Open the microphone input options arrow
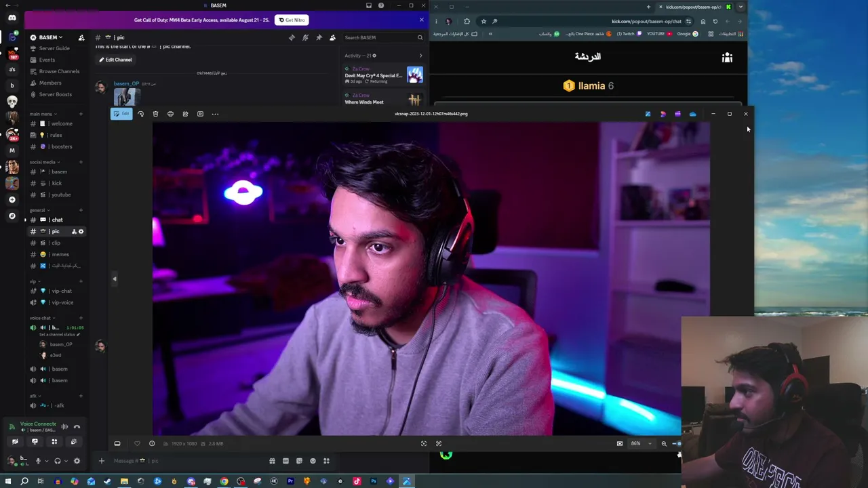The image size is (868, 488). click(x=47, y=461)
